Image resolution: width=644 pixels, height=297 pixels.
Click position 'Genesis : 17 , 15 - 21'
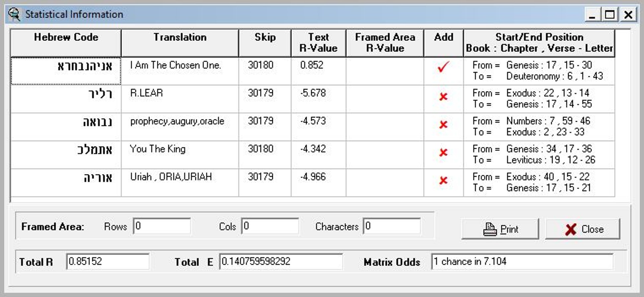click(x=548, y=188)
